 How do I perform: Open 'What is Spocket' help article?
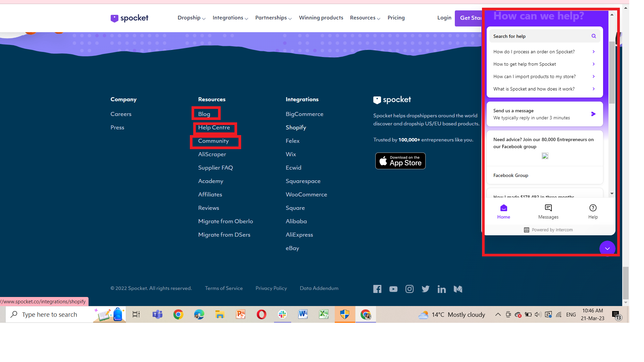pos(545,89)
